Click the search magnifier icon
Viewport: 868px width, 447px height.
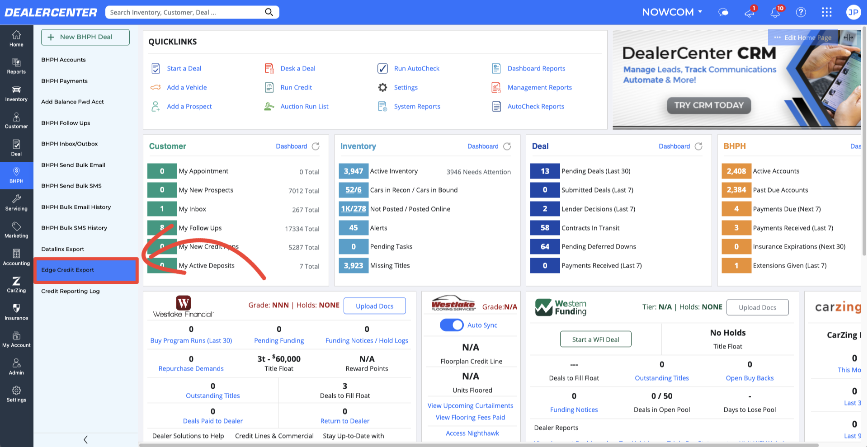[269, 12]
